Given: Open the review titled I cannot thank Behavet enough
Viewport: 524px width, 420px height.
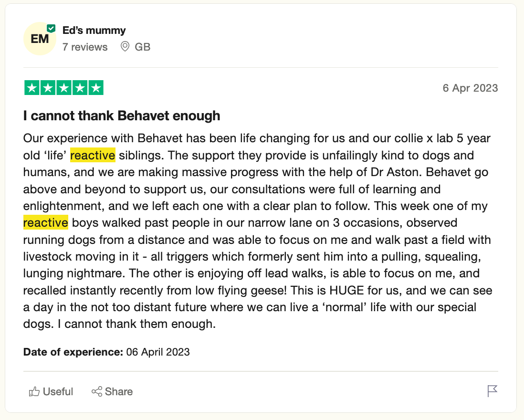Looking at the screenshot, I should pyautogui.click(x=122, y=115).
